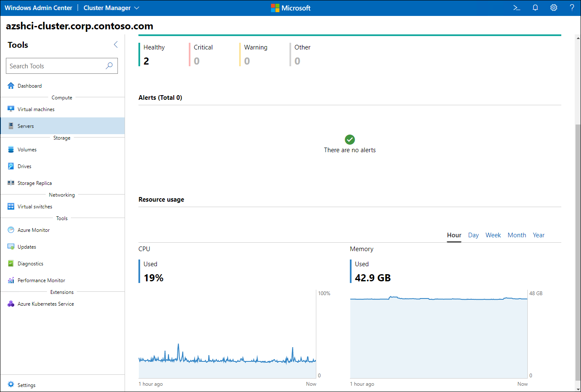
Task: Click the Drives icon
Action: (11, 166)
